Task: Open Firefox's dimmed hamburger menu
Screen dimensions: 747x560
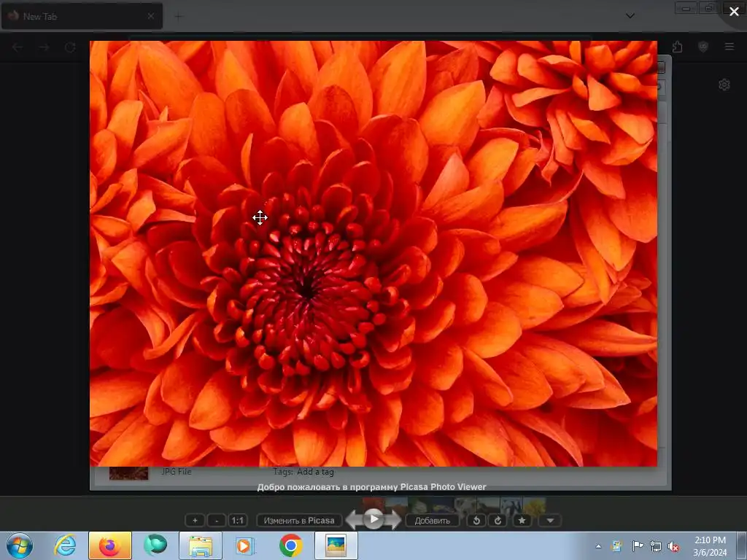Action: 729,47
